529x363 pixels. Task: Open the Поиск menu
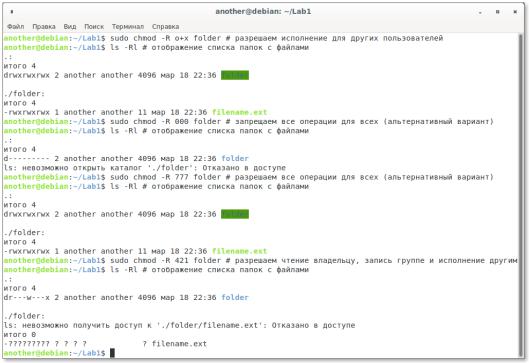[x=94, y=26]
